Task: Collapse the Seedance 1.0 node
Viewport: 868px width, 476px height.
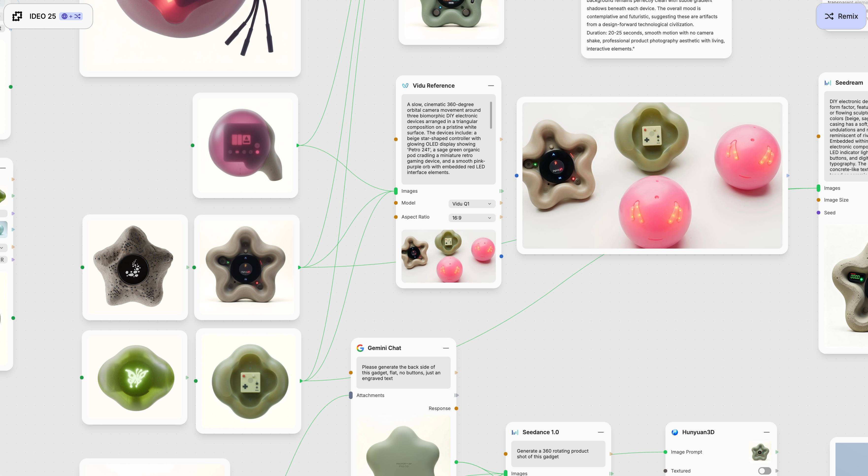Action: (601, 432)
